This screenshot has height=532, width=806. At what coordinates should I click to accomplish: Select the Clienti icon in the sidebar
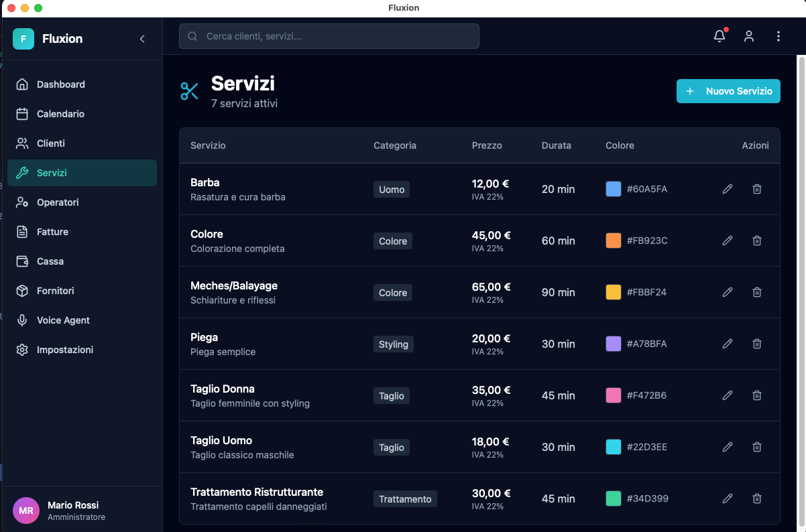click(22, 143)
